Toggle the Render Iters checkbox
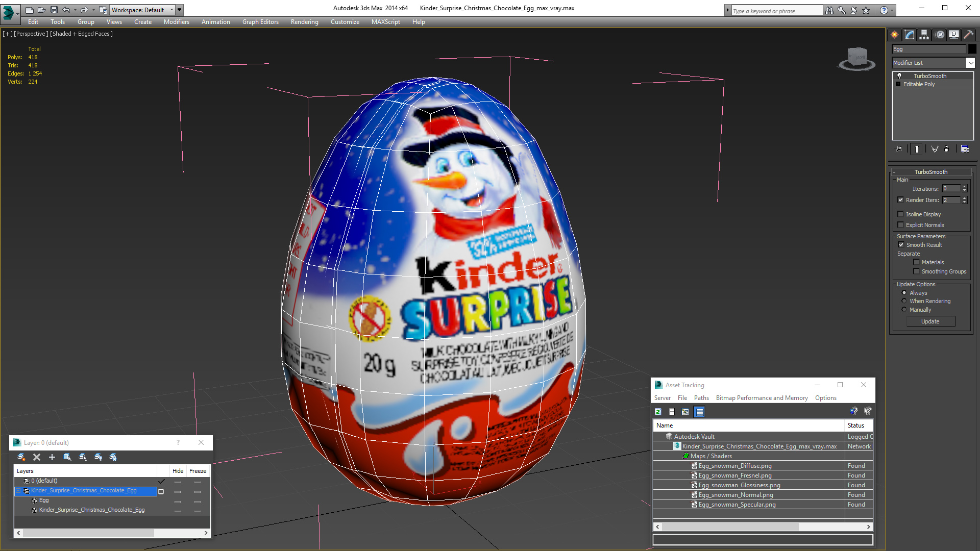This screenshot has height=551, width=980. (x=901, y=200)
